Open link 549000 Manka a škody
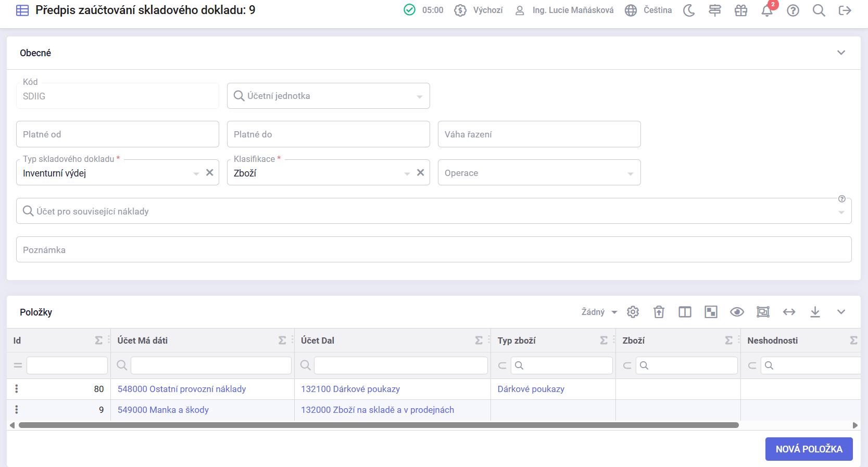 163,410
